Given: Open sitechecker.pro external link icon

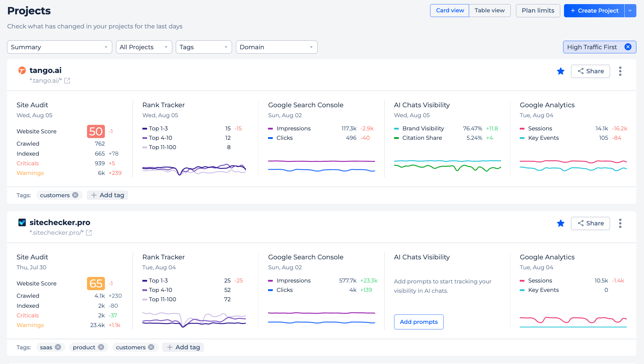Looking at the screenshot, I should [x=89, y=233].
